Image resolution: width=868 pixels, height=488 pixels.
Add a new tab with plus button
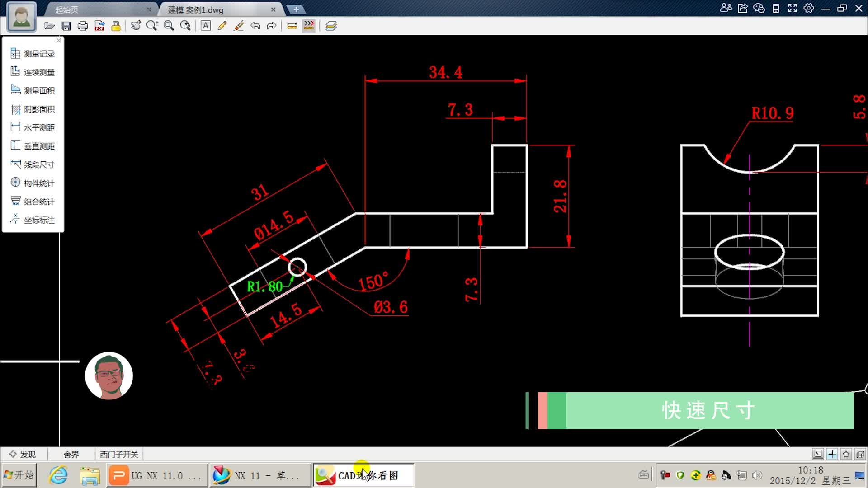(296, 9)
